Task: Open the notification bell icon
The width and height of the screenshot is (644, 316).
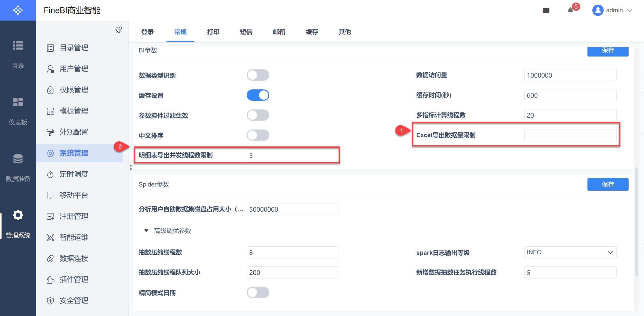Action: click(x=570, y=11)
